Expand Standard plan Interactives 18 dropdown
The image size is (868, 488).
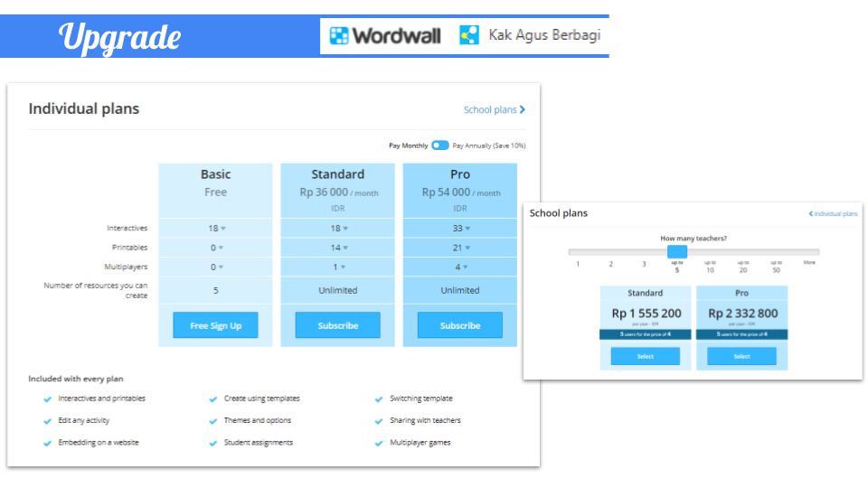(x=339, y=228)
